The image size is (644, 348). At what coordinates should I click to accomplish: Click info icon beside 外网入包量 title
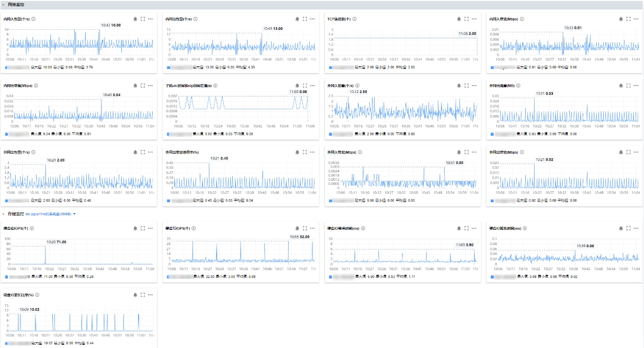coord(357,85)
